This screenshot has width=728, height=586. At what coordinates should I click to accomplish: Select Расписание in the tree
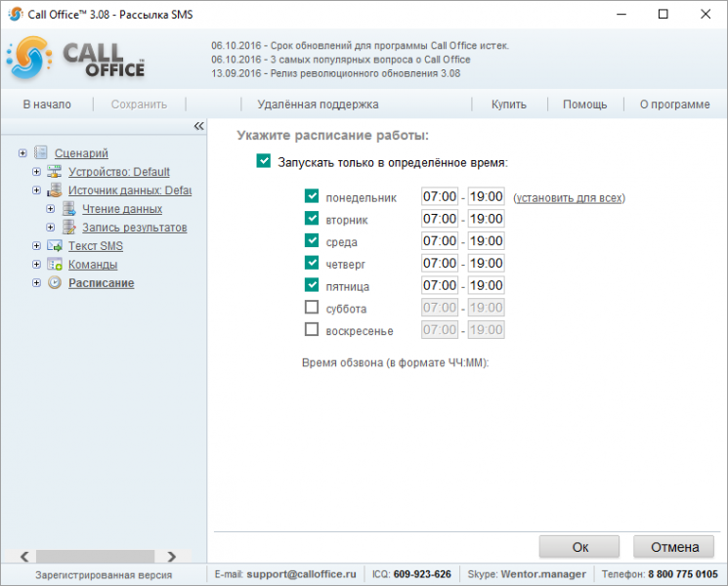point(102,283)
